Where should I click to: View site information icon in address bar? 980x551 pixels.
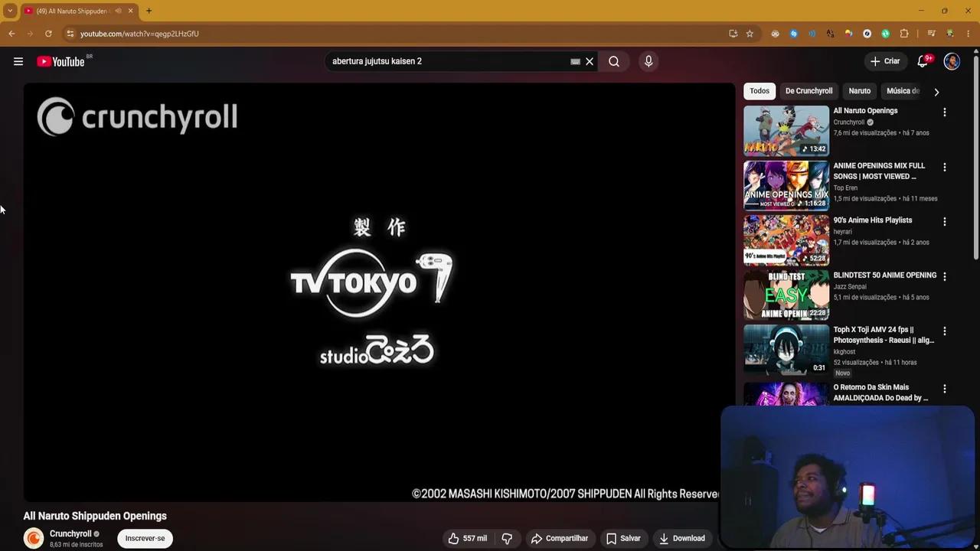click(x=70, y=34)
